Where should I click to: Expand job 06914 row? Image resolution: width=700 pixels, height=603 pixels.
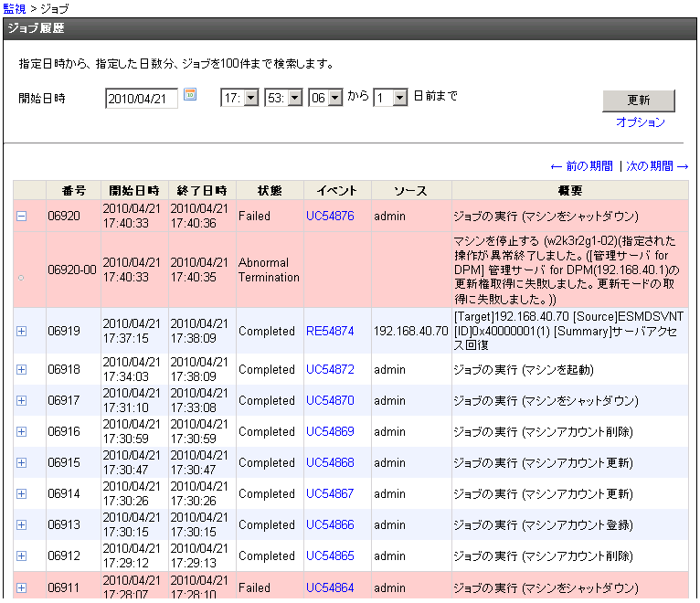coord(21,493)
